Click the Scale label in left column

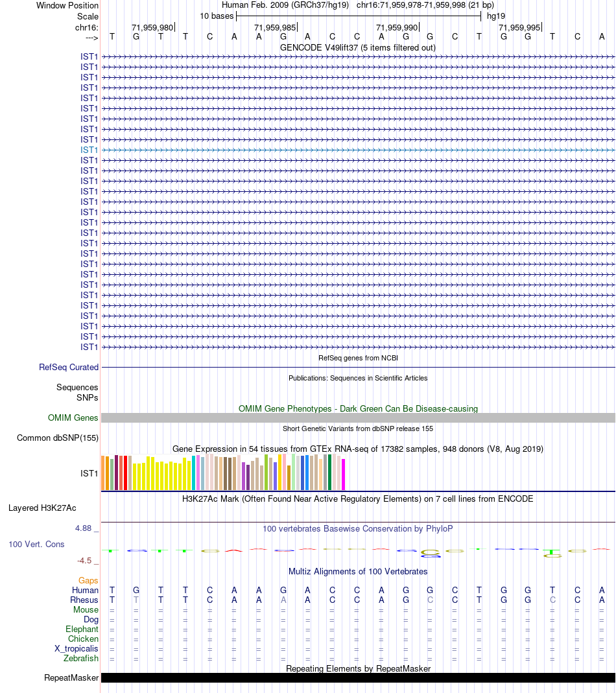click(x=88, y=16)
